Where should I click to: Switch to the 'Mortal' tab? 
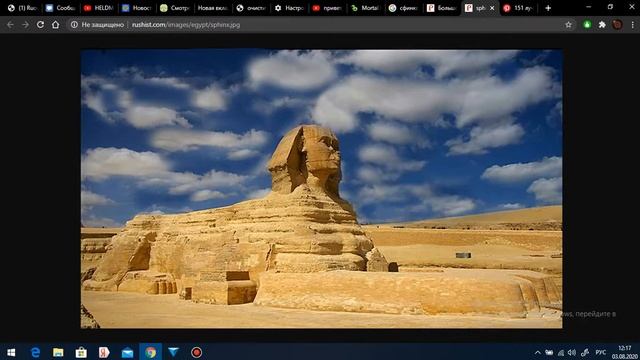click(365, 8)
